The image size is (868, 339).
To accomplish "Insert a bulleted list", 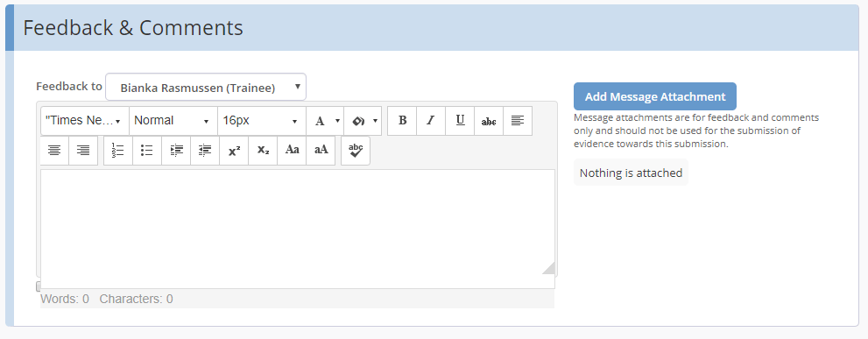I will click(146, 151).
